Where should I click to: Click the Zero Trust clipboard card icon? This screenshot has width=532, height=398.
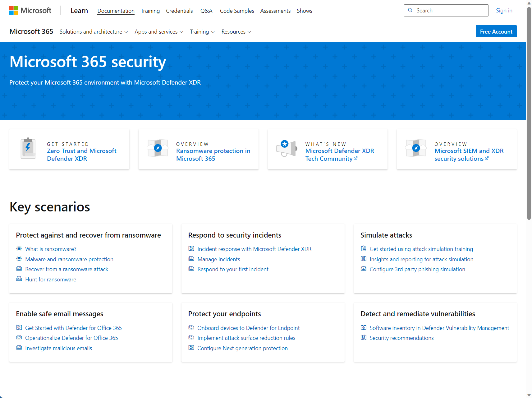[x=28, y=148]
